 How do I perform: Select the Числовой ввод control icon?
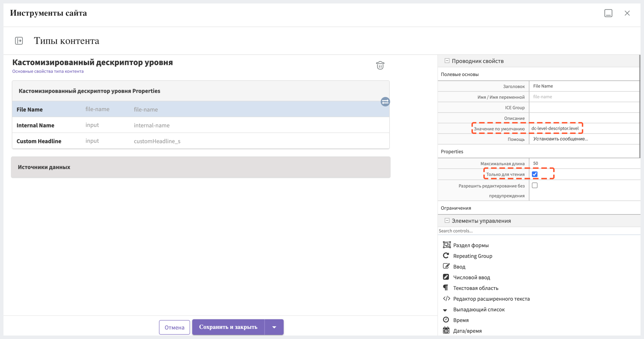point(446,277)
